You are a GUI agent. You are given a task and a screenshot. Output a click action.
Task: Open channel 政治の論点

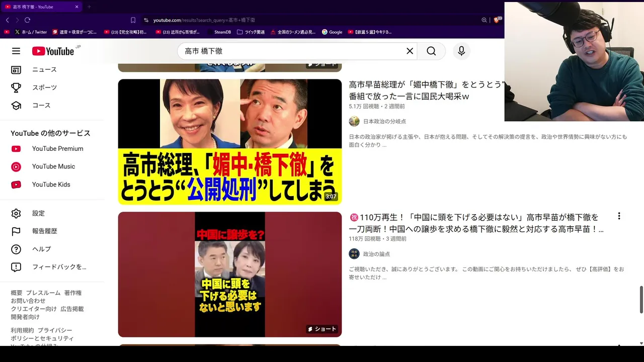click(376, 254)
